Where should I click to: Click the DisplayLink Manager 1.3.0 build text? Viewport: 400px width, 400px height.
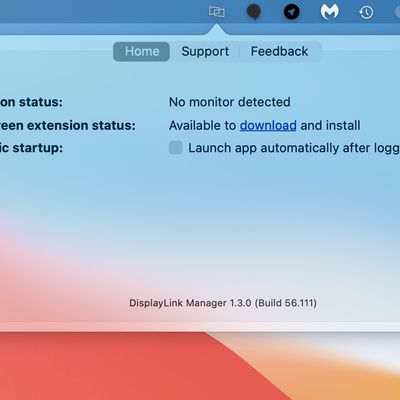pos(223,303)
